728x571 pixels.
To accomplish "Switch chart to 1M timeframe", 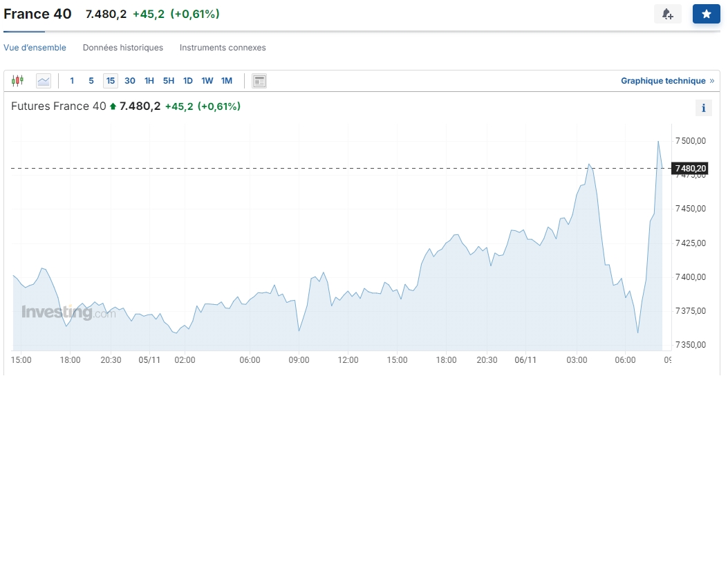I will (227, 81).
